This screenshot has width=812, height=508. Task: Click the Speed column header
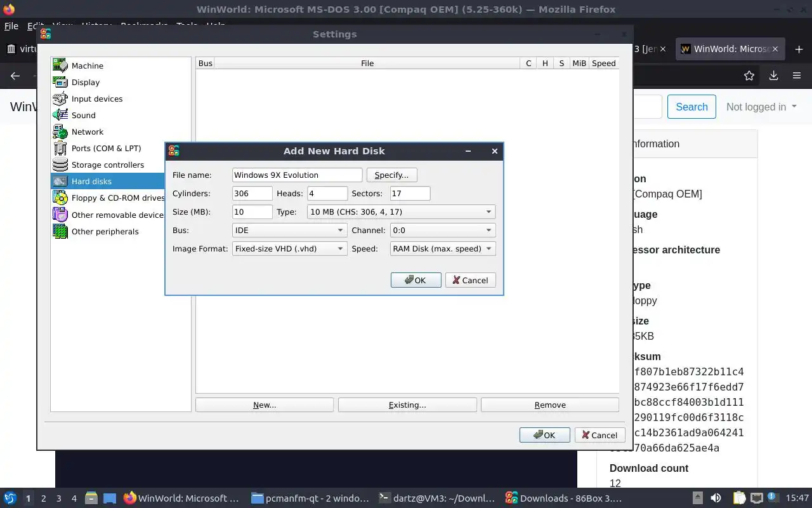click(x=603, y=63)
